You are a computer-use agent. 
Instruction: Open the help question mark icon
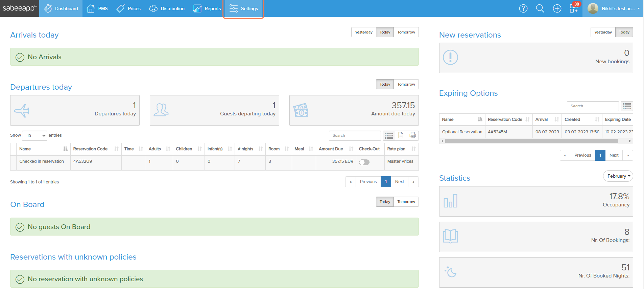pyautogui.click(x=523, y=8)
